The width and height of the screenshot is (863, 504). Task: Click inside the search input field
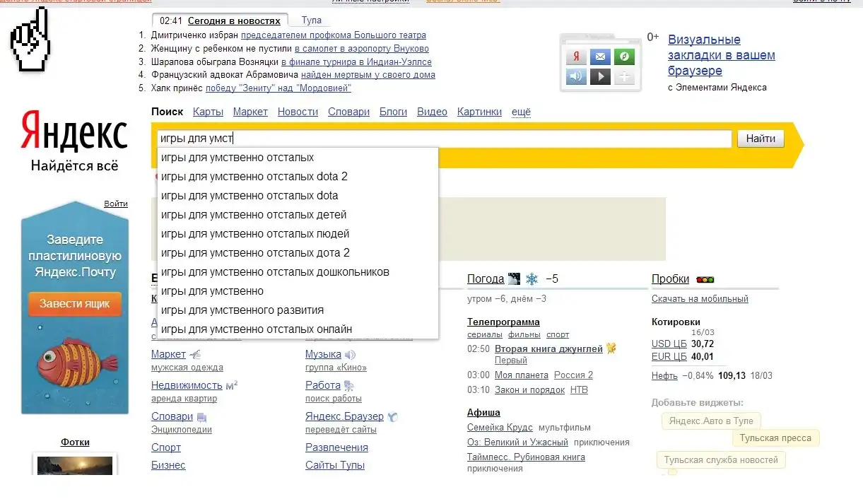[481, 139]
